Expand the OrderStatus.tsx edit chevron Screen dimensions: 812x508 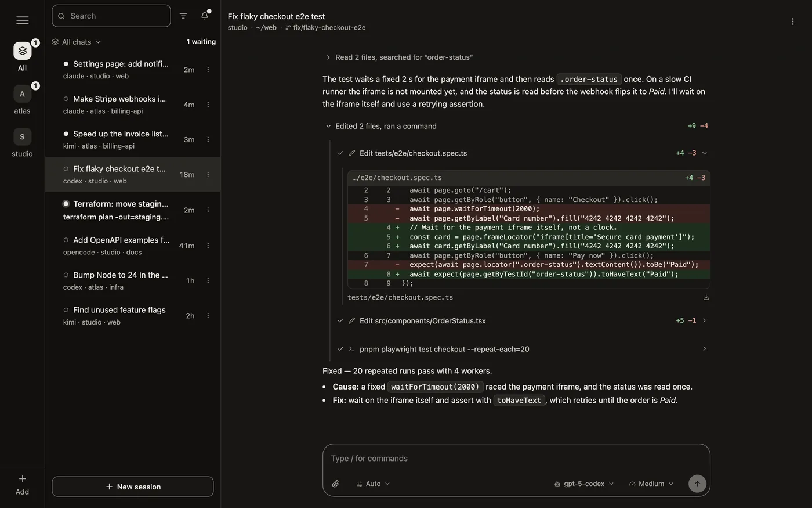705,320
